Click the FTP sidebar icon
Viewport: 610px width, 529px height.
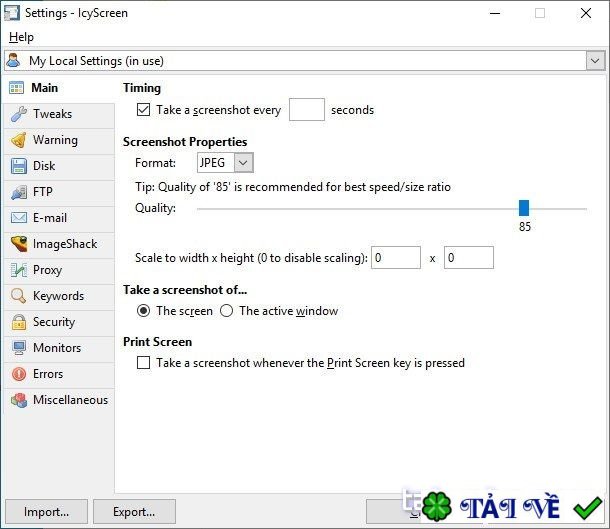(19, 192)
